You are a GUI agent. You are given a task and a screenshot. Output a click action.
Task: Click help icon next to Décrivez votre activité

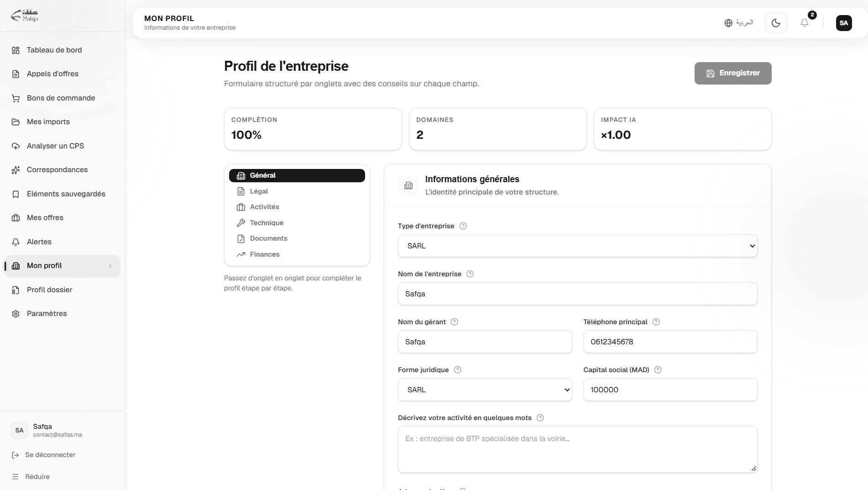point(540,418)
